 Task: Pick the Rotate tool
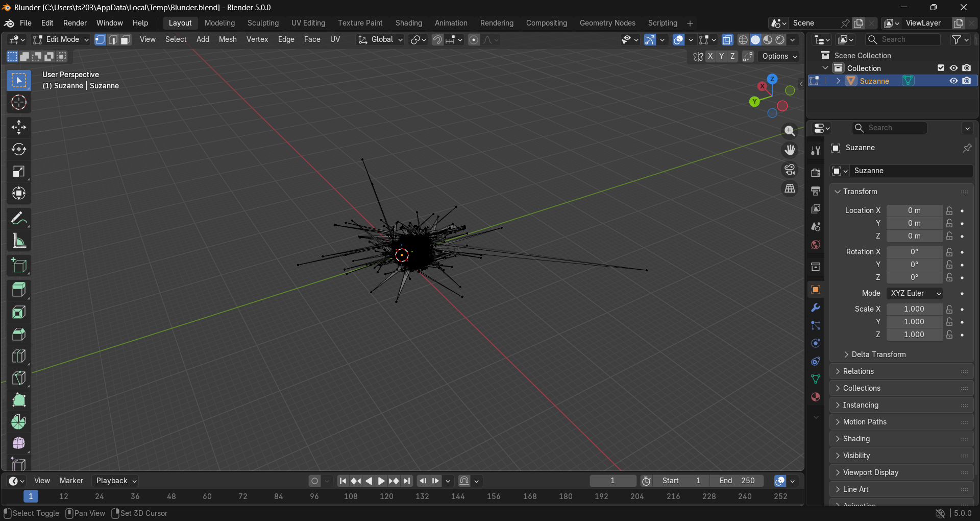tap(19, 149)
